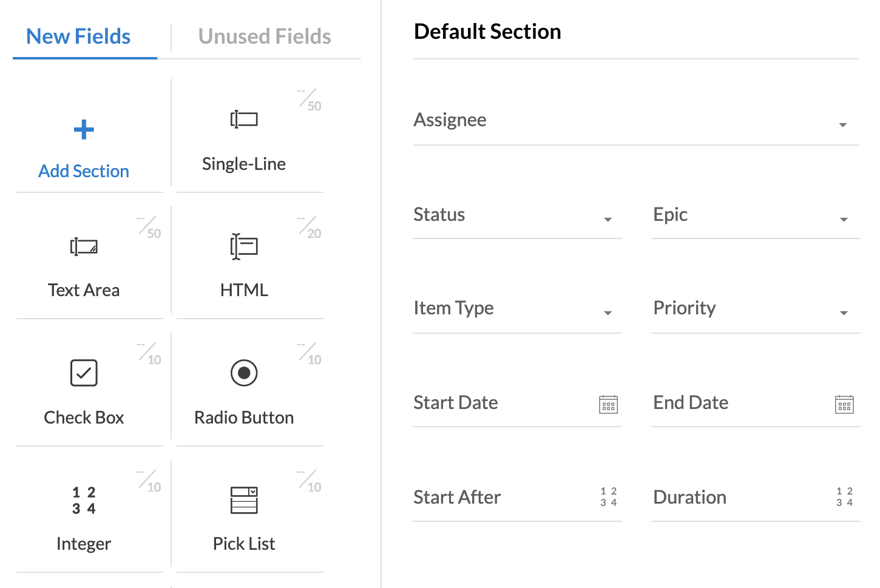The height and width of the screenshot is (588, 880).
Task: Select the Pick List field icon
Action: point(244,500)
